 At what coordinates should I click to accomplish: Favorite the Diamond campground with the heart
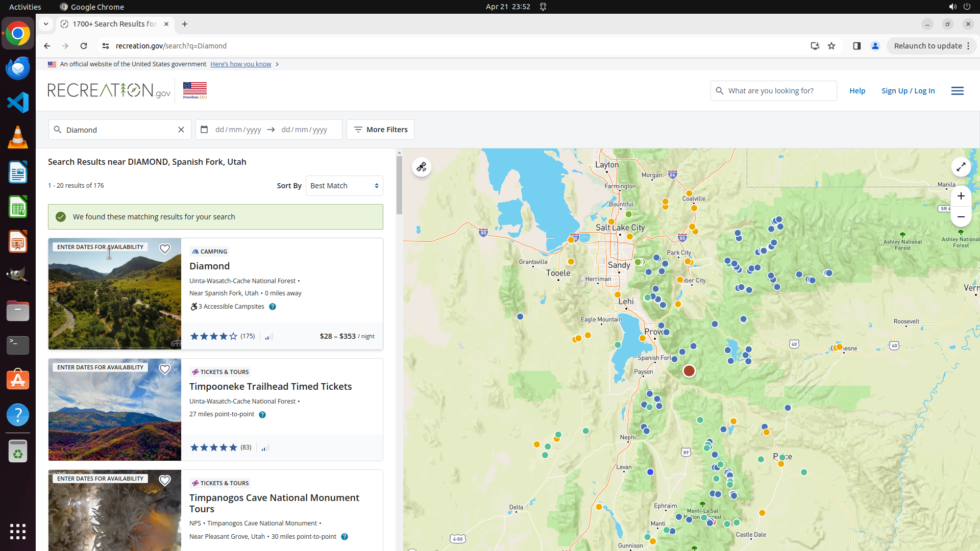(x=164, y=249)
